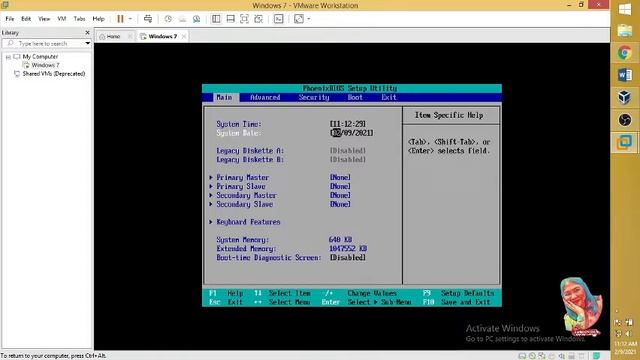Image resolution: width=640 pixels, height=360 pixels.
Task: Expand the Primary Slave submenu
Action: pos(240,187)
